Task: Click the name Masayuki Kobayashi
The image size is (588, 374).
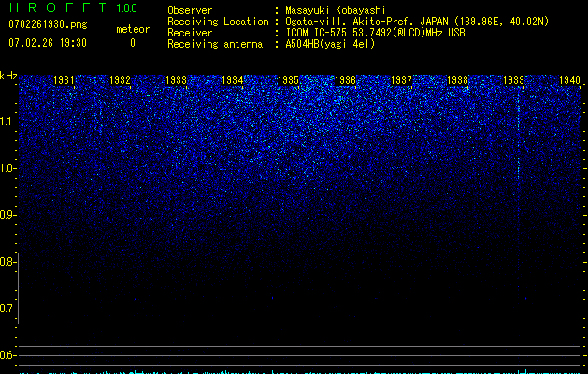Action: pyautogui.click(x=336, y=10)
